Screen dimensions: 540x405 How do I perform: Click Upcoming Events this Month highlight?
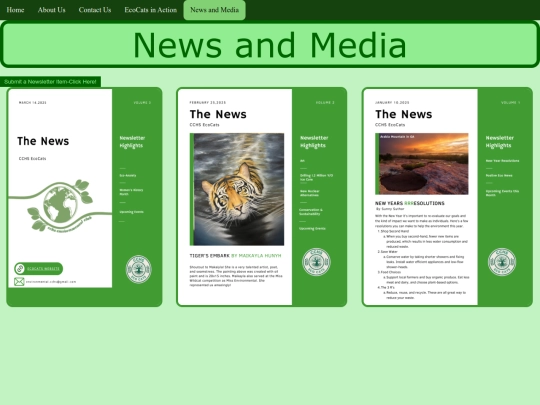click(x=502, y=193)
